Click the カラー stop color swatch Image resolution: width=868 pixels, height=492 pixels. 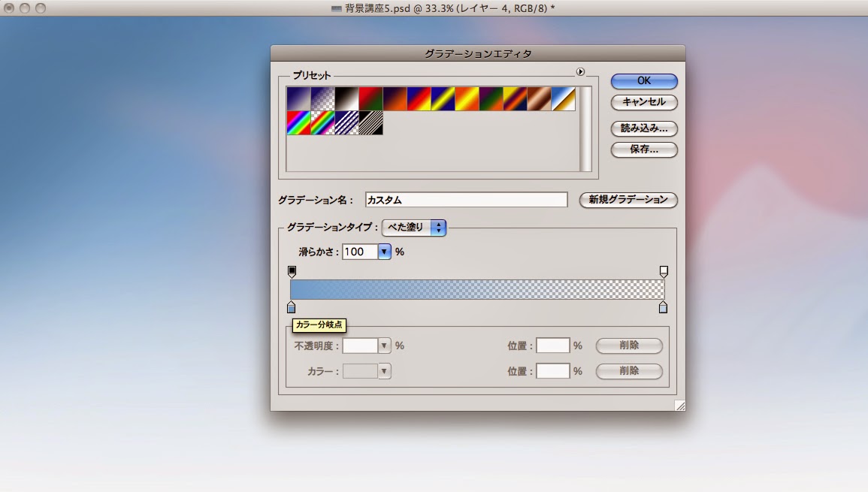click(360, 371)
